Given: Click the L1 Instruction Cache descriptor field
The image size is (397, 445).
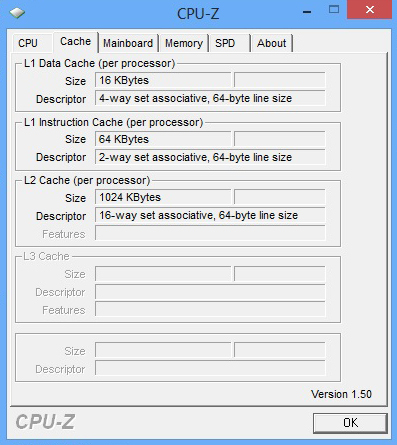Looking at the screenshot, I should click(210, 157).
